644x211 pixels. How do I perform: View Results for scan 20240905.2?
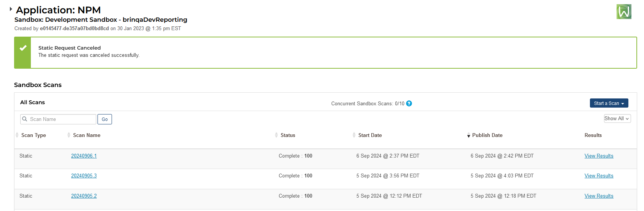pyautogui.click(x=599, y=196)
